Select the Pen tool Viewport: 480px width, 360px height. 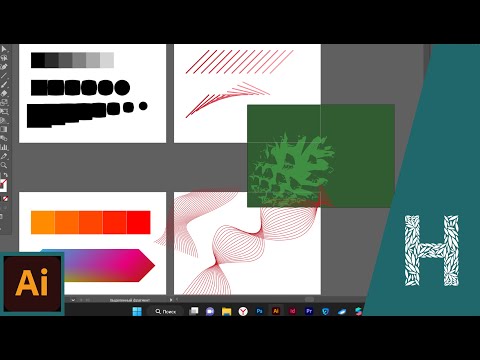click(x=4, y=67)
